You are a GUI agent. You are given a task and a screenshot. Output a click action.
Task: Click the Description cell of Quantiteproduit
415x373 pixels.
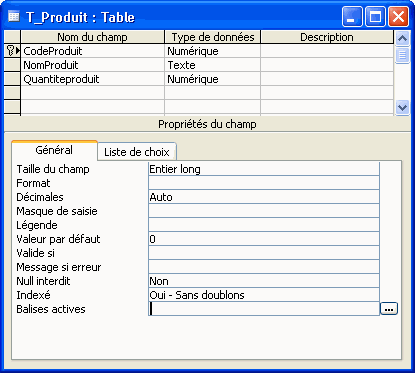(327, 79)
